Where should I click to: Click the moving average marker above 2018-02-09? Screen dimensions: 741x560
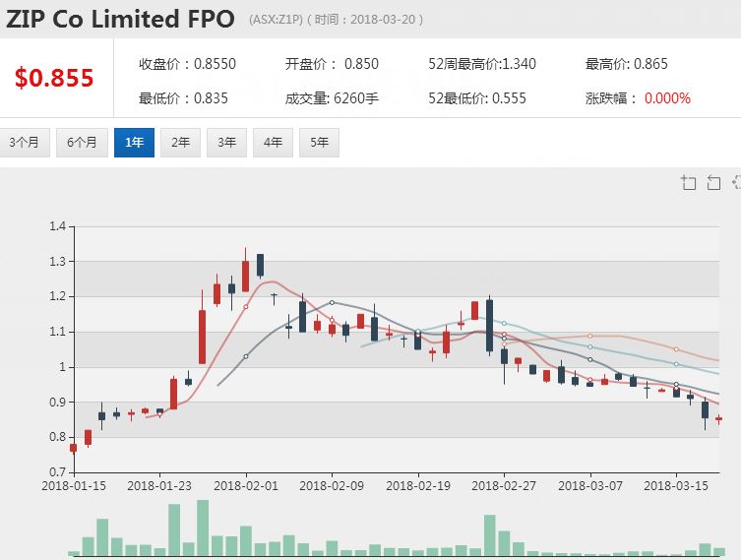(x=332, y=302)
